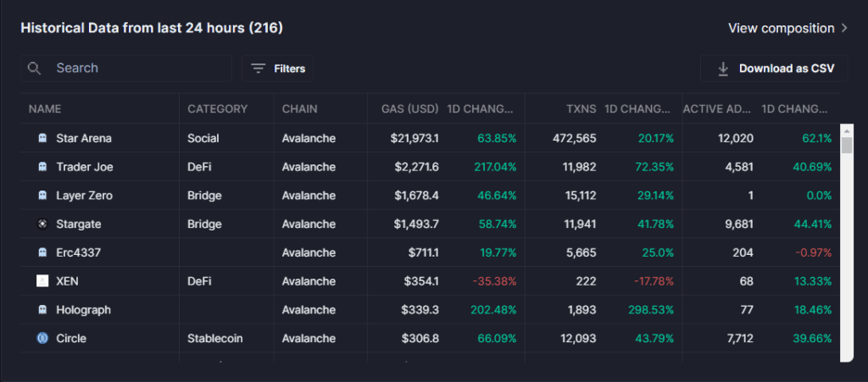Sort by NAME column header
Viewport: 868px width, 382px height.
coord(45,109)
